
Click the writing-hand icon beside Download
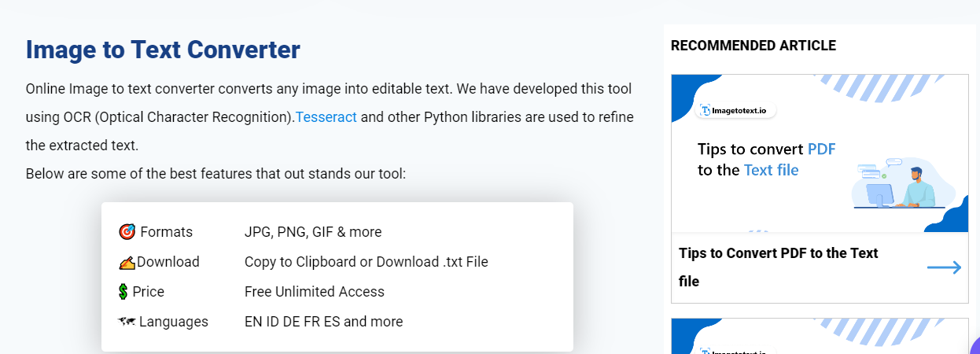[x=127, y=262]
